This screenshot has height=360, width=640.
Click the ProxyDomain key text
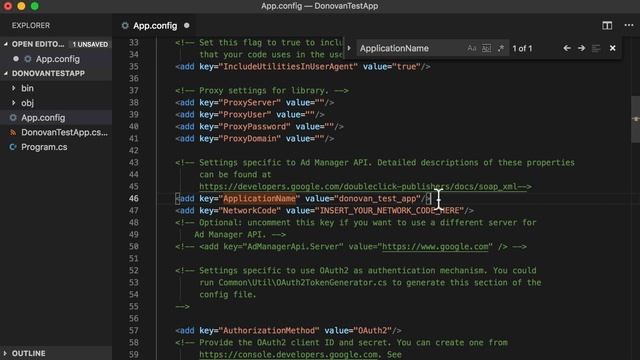click(250, 138)
